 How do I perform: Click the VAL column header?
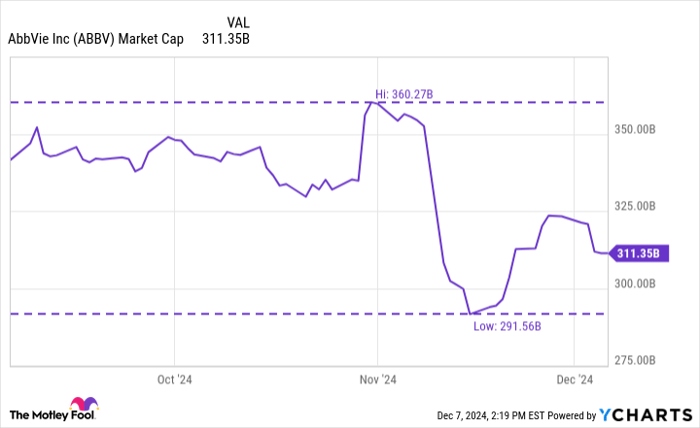[240, 21]
